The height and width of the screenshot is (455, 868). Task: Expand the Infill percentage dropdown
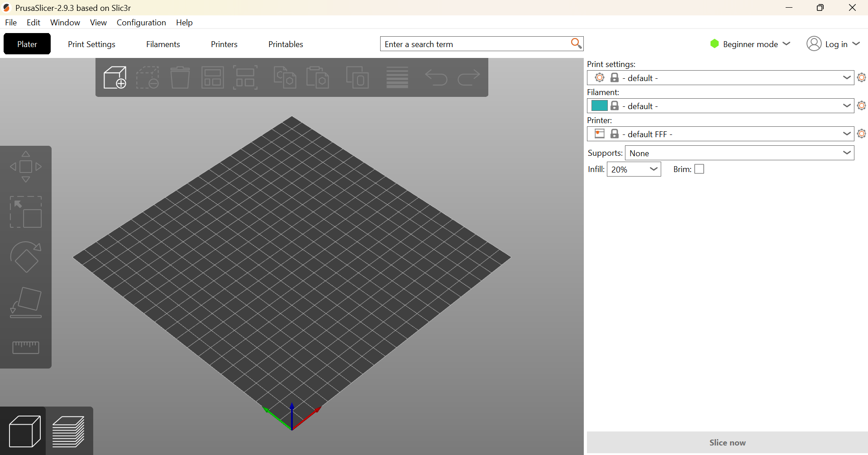[634, 169]
